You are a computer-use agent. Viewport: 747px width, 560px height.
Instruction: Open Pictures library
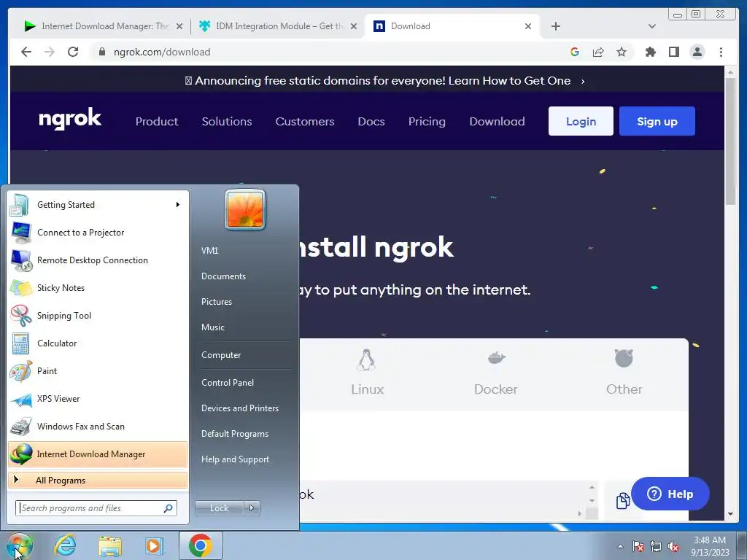[216, 302]
